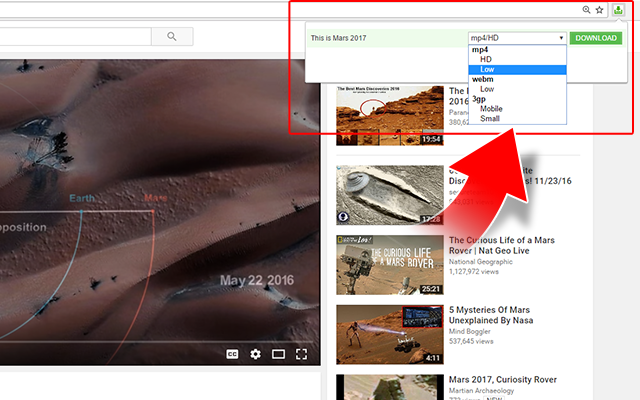This screenshot has width=640, height=400.
Task: Click '5 Mysteries Of Mars Unexplained By Nasa' title
Action: click(x=491, y=315)
